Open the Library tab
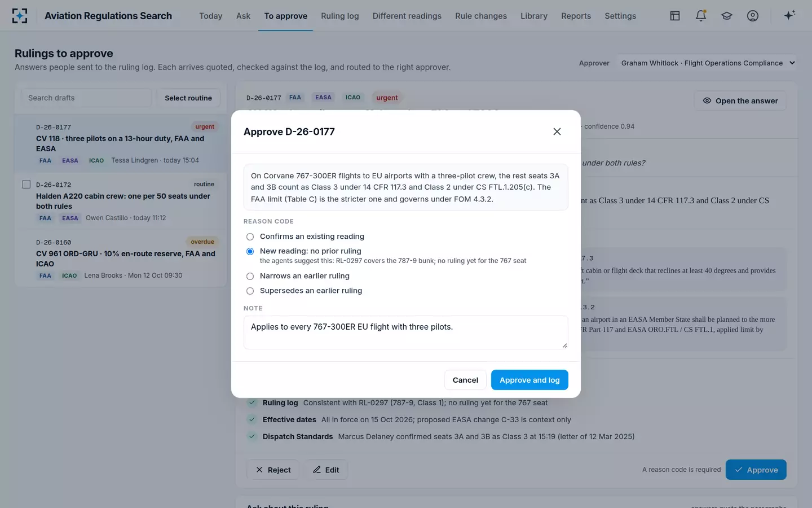 click(534, 16)
